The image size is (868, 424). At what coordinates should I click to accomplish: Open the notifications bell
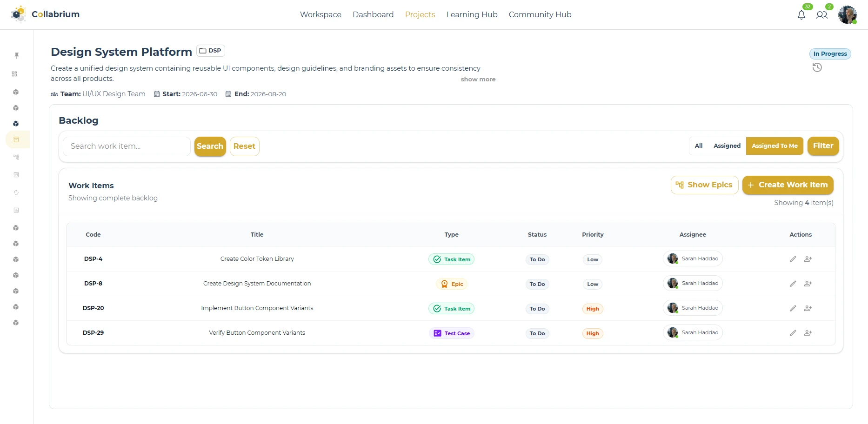tap(801, 15)
